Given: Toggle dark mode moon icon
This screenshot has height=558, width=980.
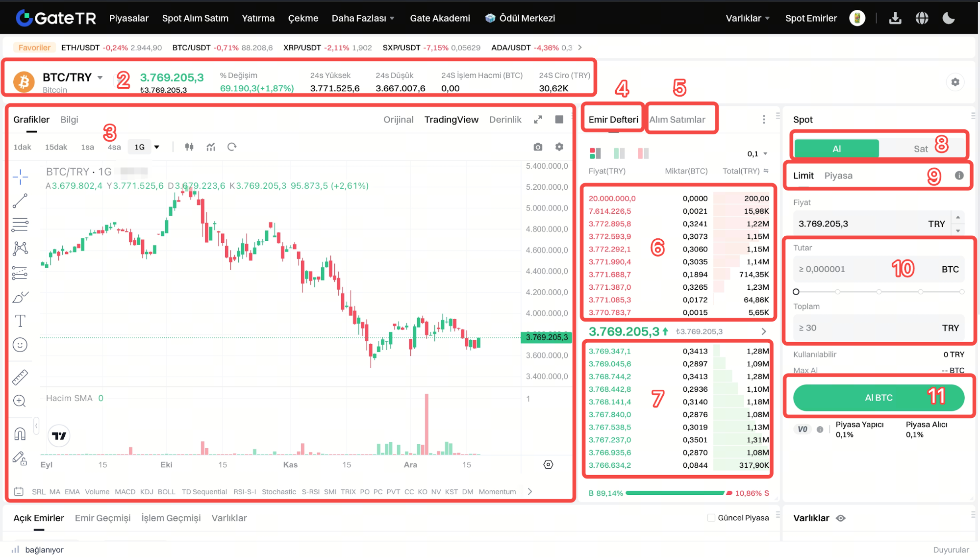Looking at the screenshot, I should [949, 18].
